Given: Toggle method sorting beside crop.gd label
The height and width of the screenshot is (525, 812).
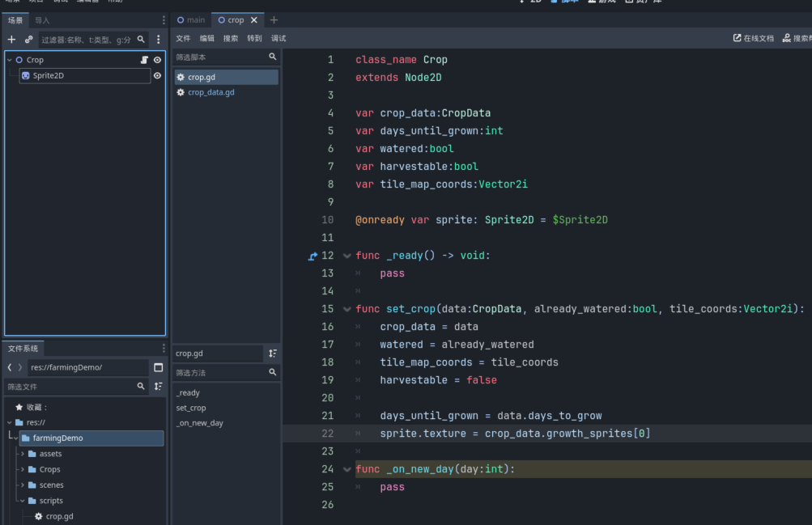Looking at the screenshot, I should [273, 354].
